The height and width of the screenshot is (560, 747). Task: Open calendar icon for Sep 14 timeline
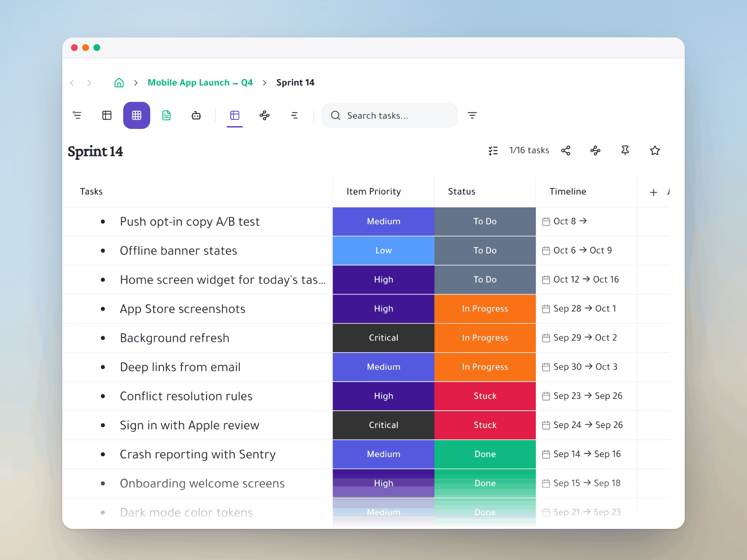tap(546, 455)
